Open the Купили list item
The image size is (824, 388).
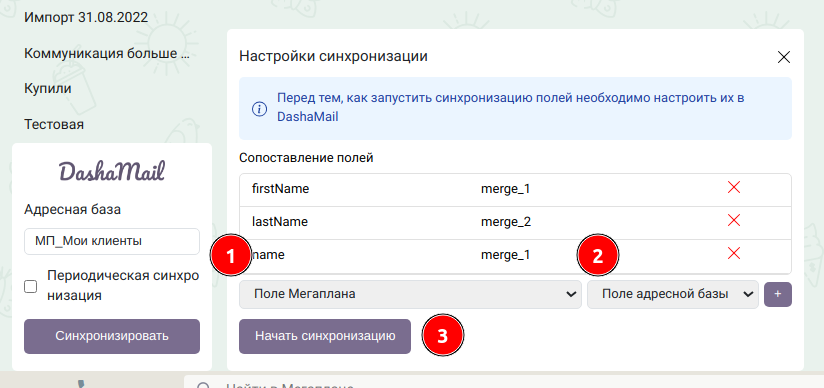pyautogui.click(x=48, y=88)
